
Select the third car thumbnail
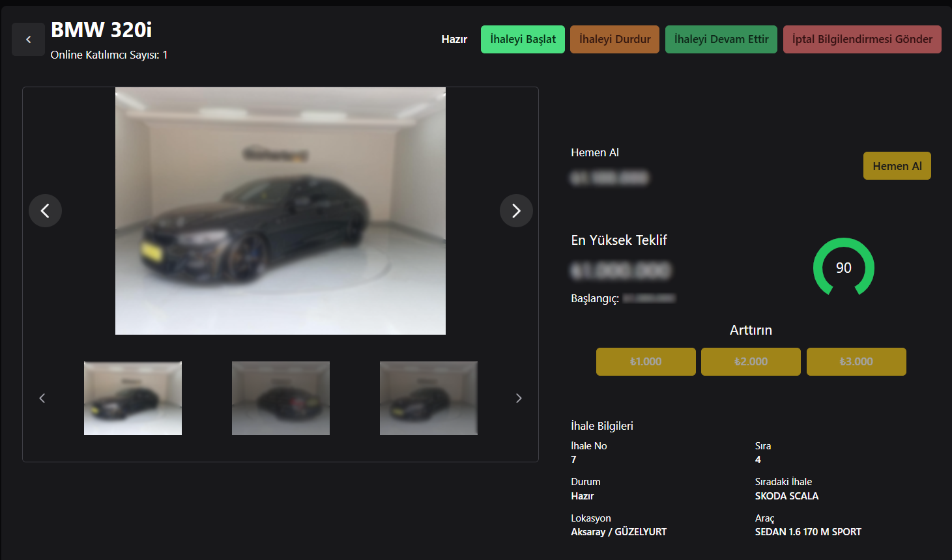429,398
